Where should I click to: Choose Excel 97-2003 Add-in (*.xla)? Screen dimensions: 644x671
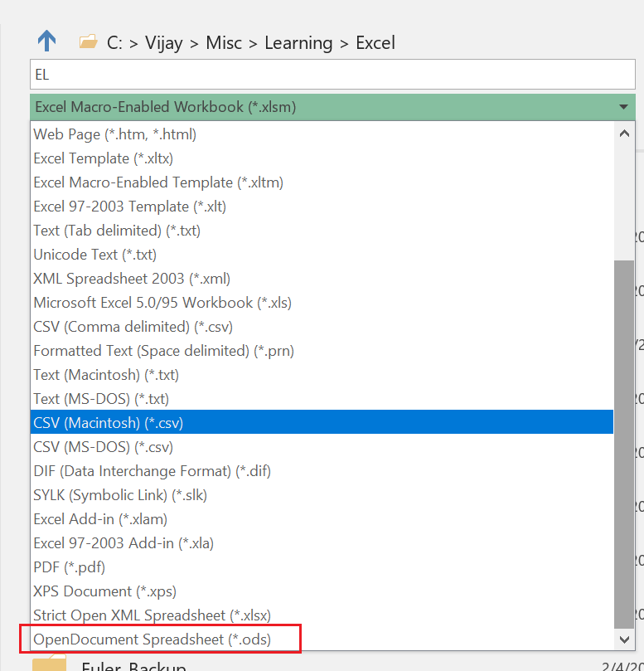point(322,543)
